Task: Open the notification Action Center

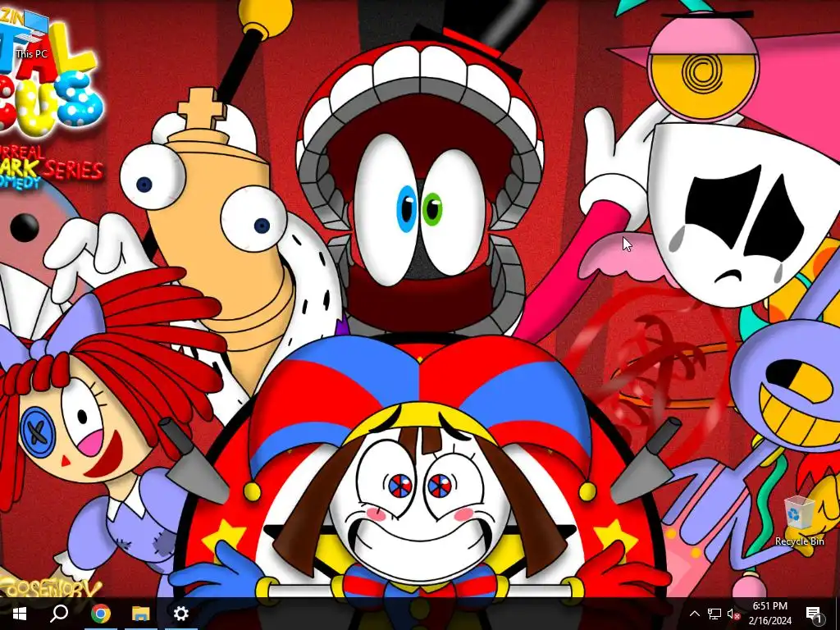Action: pos(814,614)
